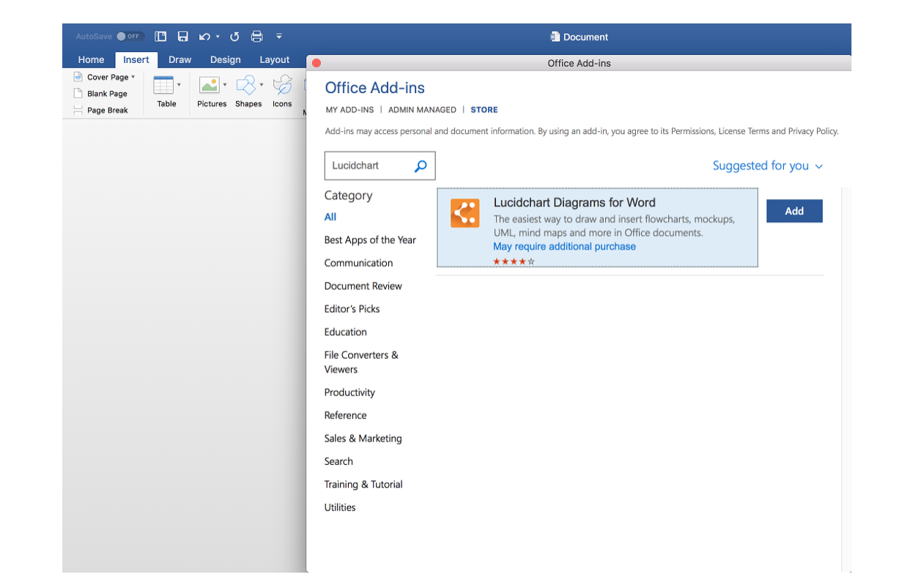Click the Print icon in the title bar
This screenshot has height=588, width=899.
(x=256, y=37)
